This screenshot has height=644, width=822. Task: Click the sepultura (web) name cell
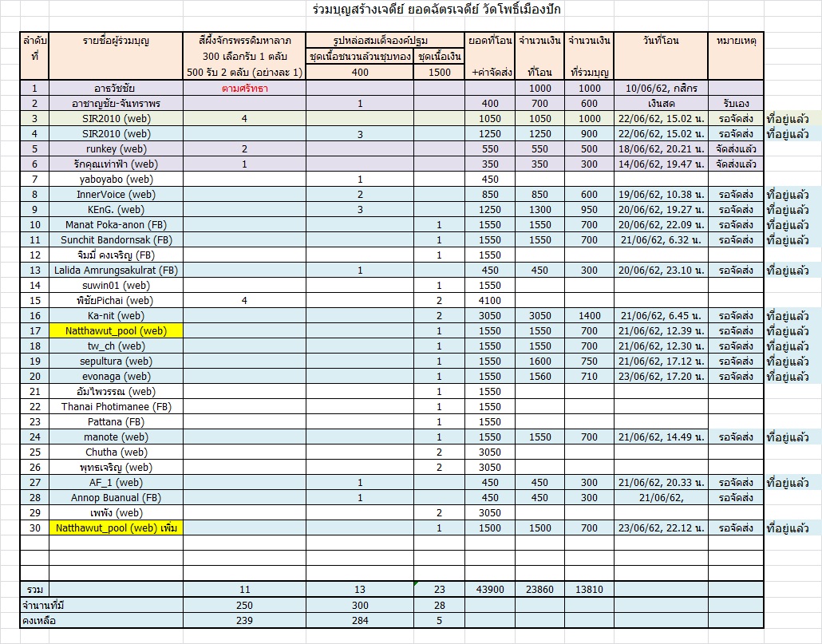click(x=117, y=362)
